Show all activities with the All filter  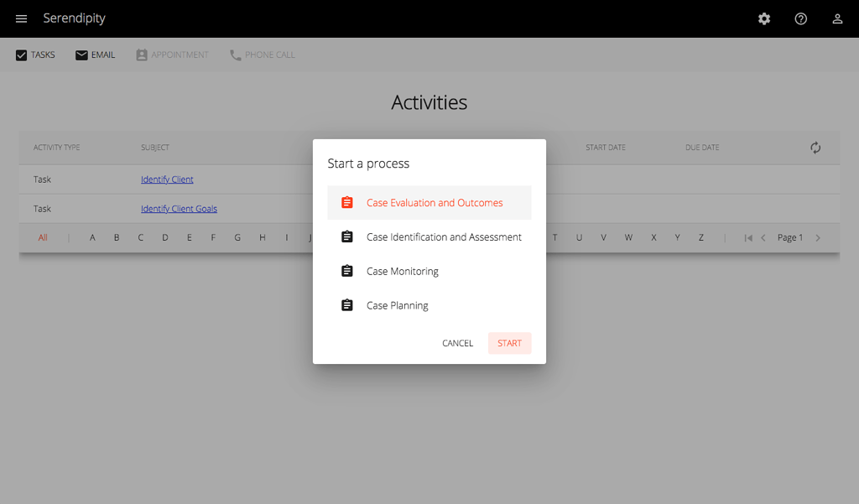[42, 237]
